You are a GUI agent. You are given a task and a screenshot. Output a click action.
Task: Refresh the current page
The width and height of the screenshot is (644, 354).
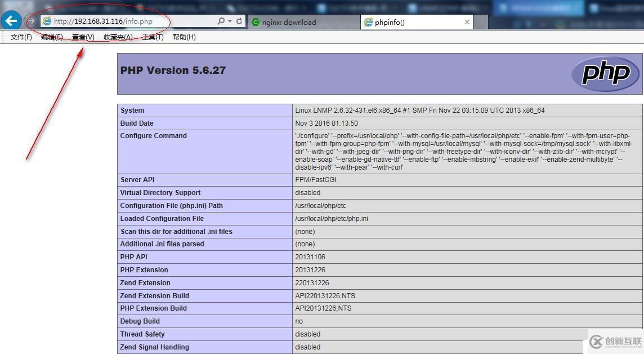pos(239,21)
